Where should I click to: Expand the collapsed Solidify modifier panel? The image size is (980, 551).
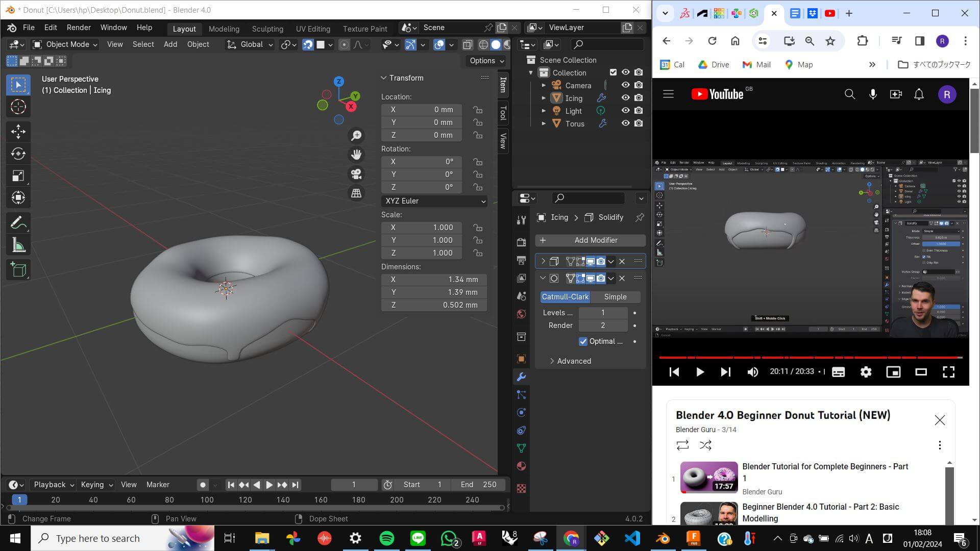pos(543,261)
